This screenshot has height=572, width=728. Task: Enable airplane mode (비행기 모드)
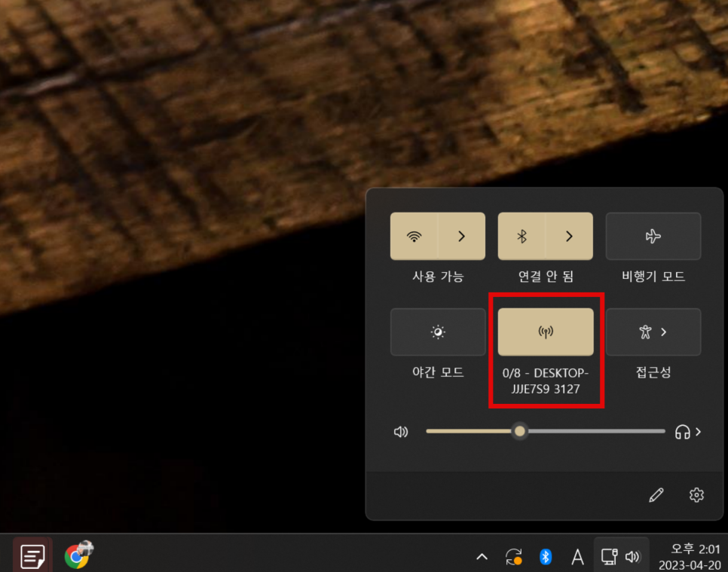click(653, 237)
